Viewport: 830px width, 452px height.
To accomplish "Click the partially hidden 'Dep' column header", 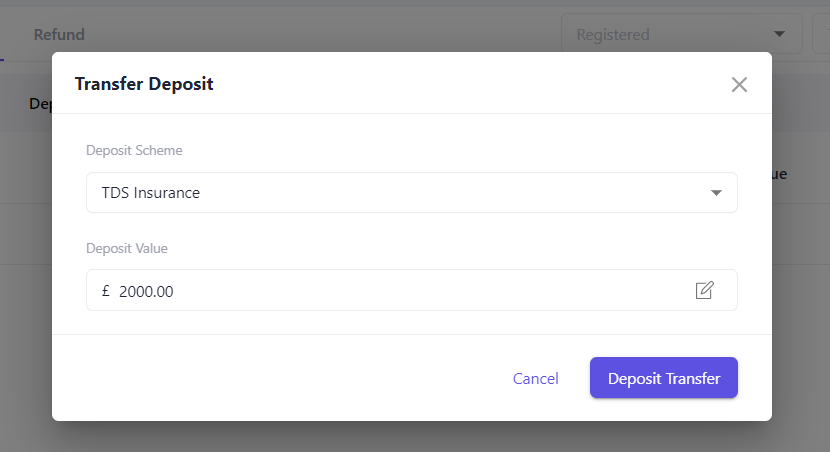I will [40, 103].
